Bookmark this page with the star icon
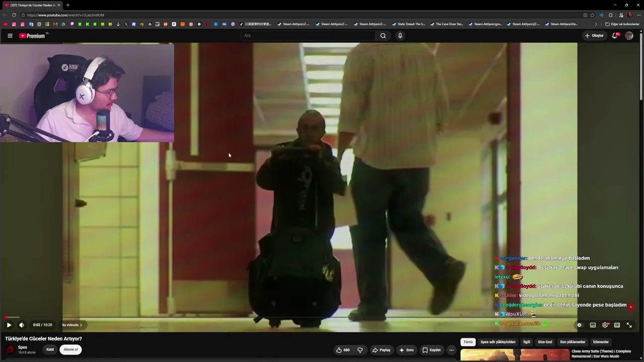 pyautogui.click(x=592, y=15)
